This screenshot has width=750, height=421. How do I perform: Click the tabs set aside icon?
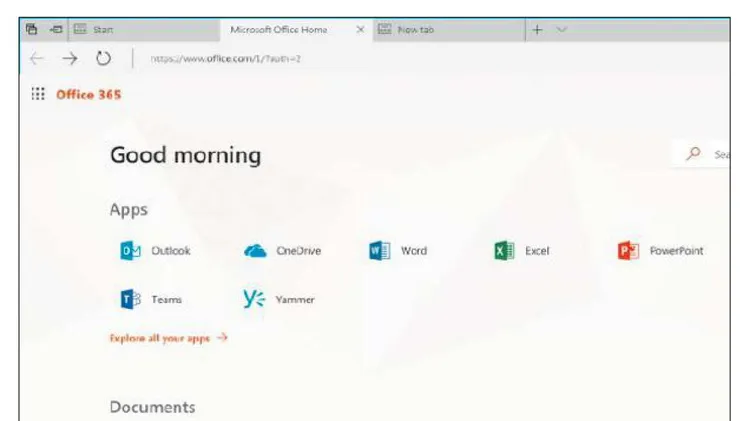[32, 29]
